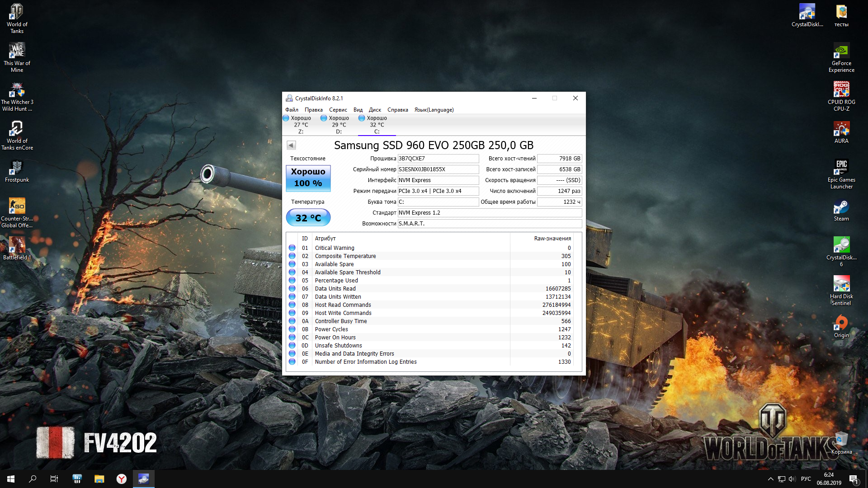Click the 32 °C temperature button

point(308,218)
